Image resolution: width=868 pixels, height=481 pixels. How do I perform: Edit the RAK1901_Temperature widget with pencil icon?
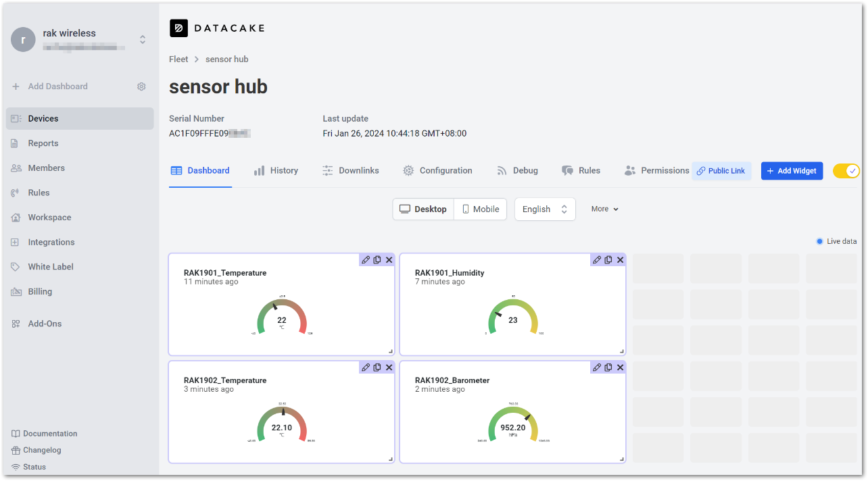[366, 259]
